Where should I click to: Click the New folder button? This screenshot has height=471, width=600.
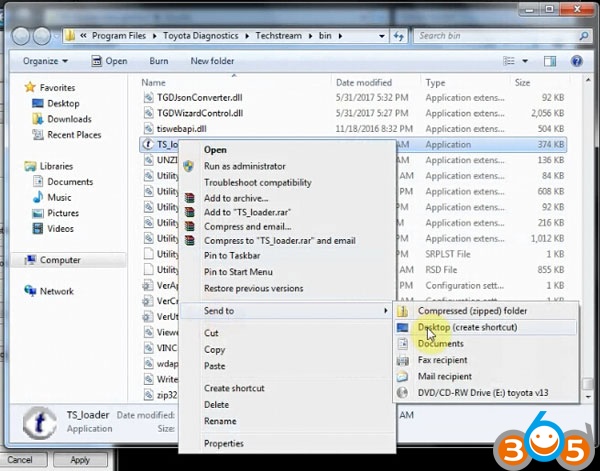[212, 61]
